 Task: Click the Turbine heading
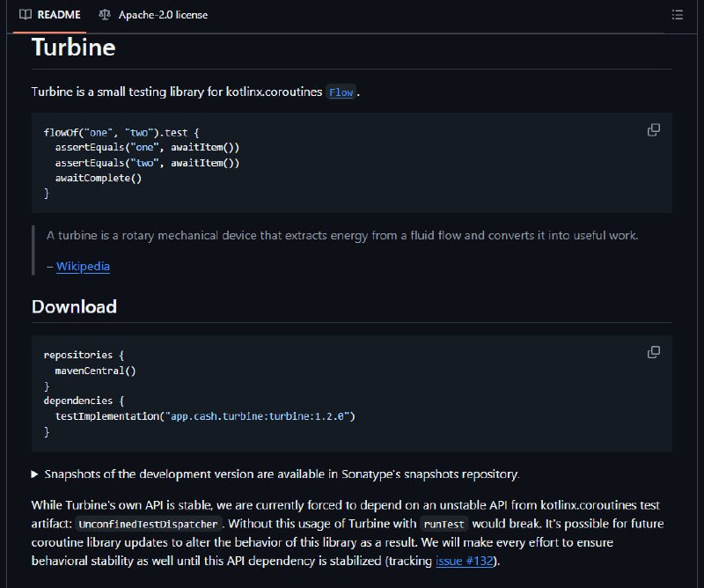pyautogui.click(x=74, y=48)
